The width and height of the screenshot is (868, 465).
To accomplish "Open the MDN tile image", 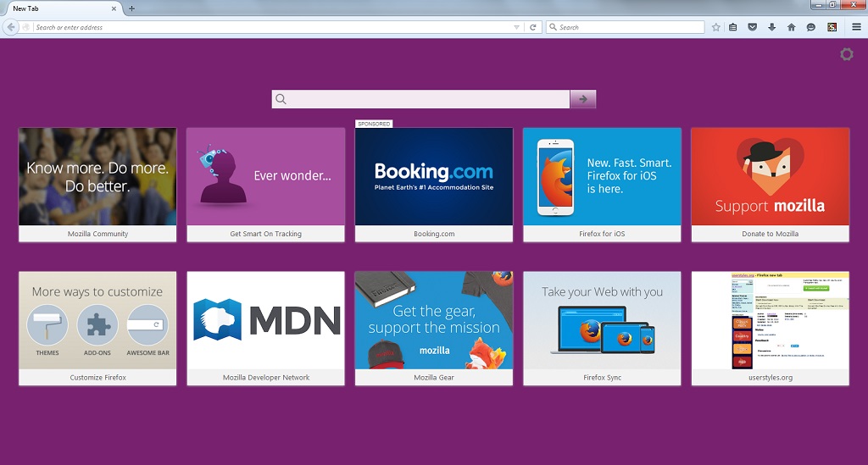I will [265, 320].
